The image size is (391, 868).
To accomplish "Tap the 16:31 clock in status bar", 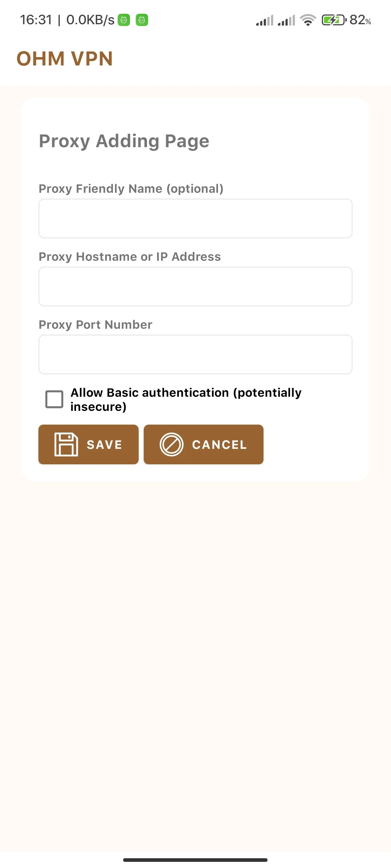I will 36,20.
